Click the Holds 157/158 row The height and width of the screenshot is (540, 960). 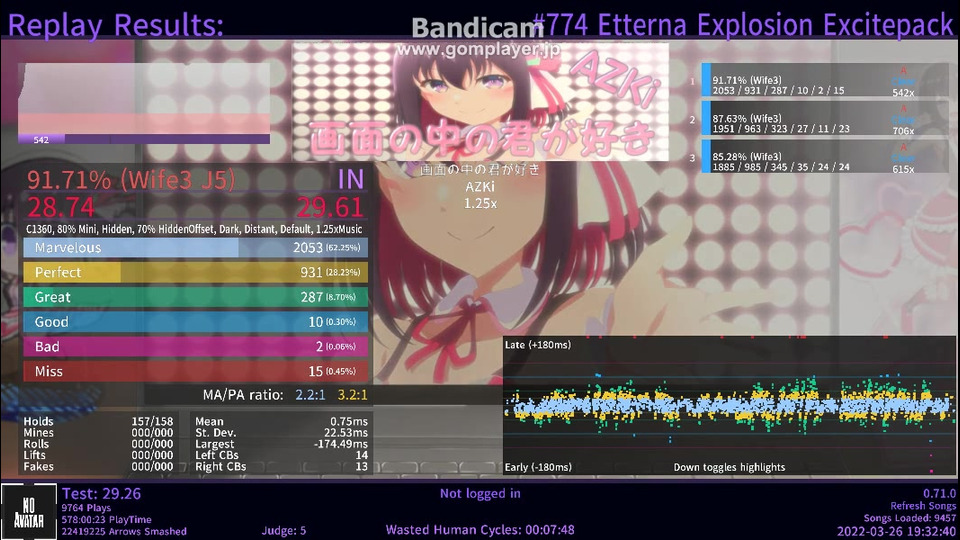98,421
